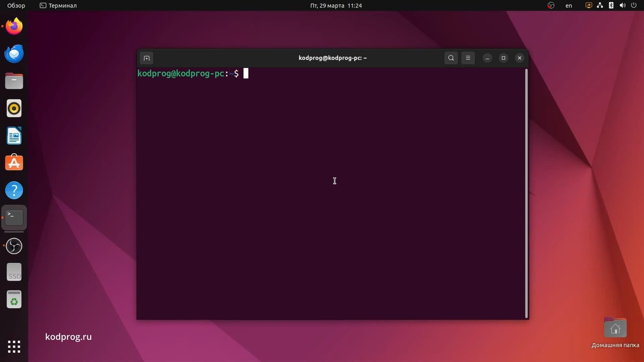Viewport: 644px width, 362px height.
Task: Open the wired network status icon
Action: (600, 5)
